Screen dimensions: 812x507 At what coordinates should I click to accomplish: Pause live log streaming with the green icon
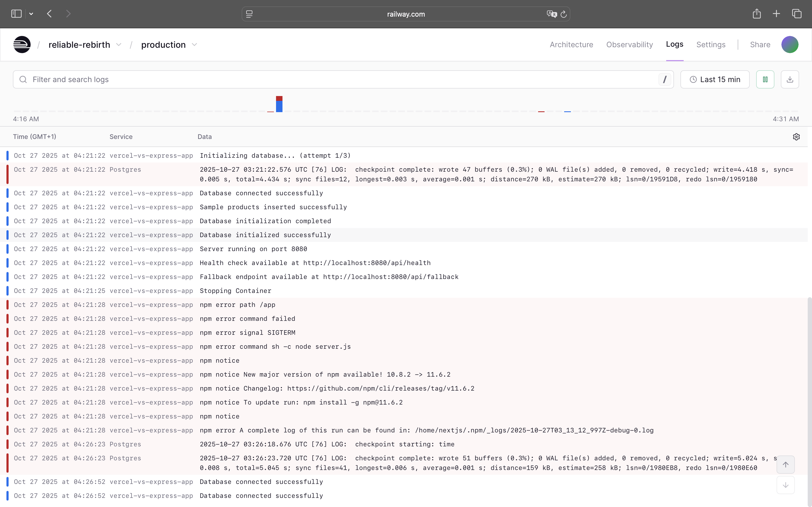(765, 79)
